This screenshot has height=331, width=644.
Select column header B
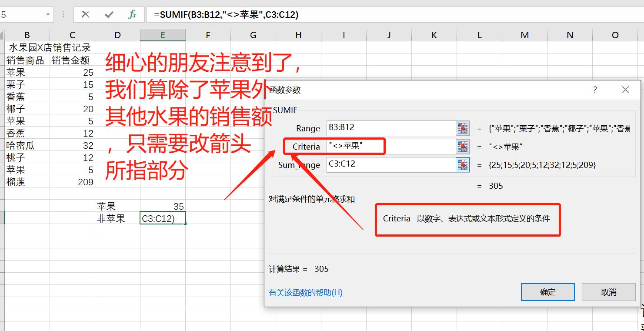click(x=27, y=35)
